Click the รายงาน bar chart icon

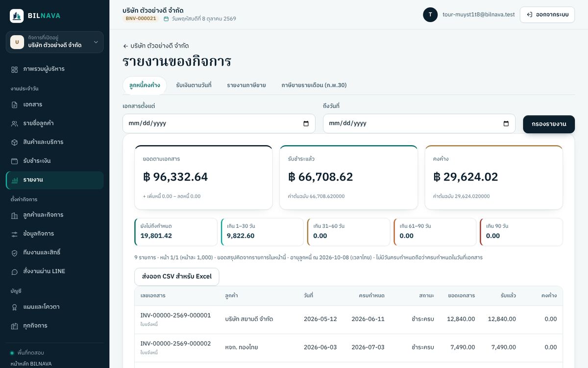15,180
